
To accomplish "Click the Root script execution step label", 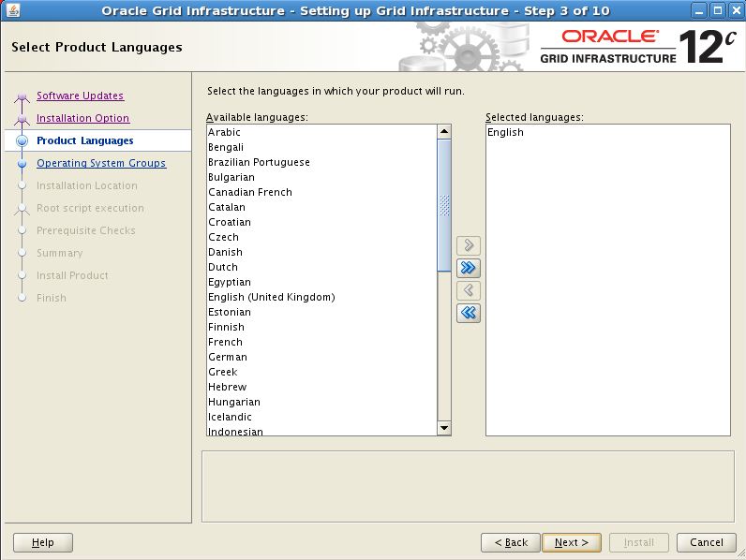I will [90, 208].
